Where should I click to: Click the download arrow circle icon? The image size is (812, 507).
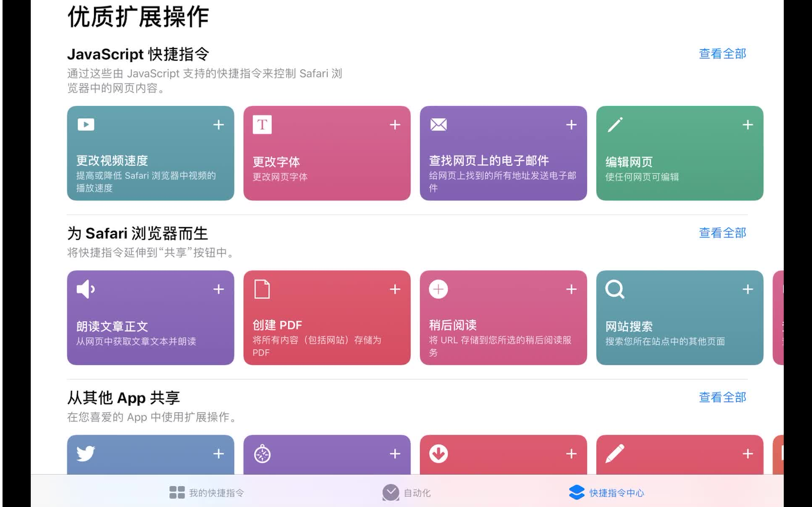[x=438, y=453]
